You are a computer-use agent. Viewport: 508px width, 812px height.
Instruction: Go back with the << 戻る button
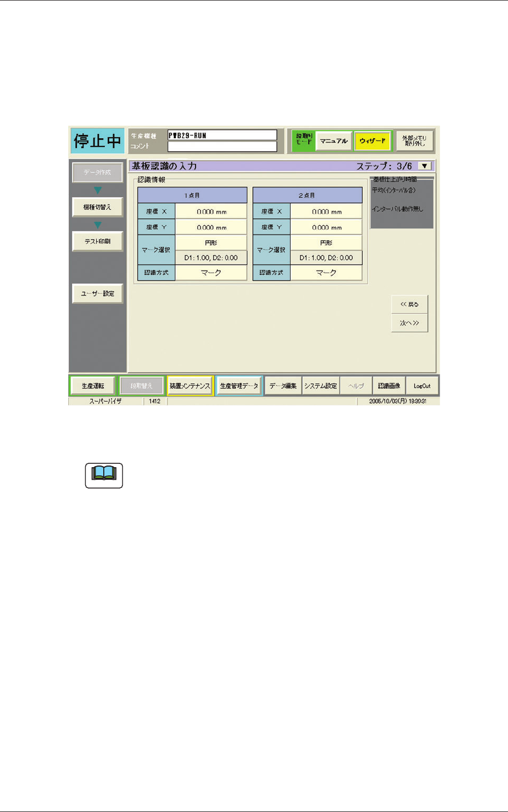pos(410,304)
